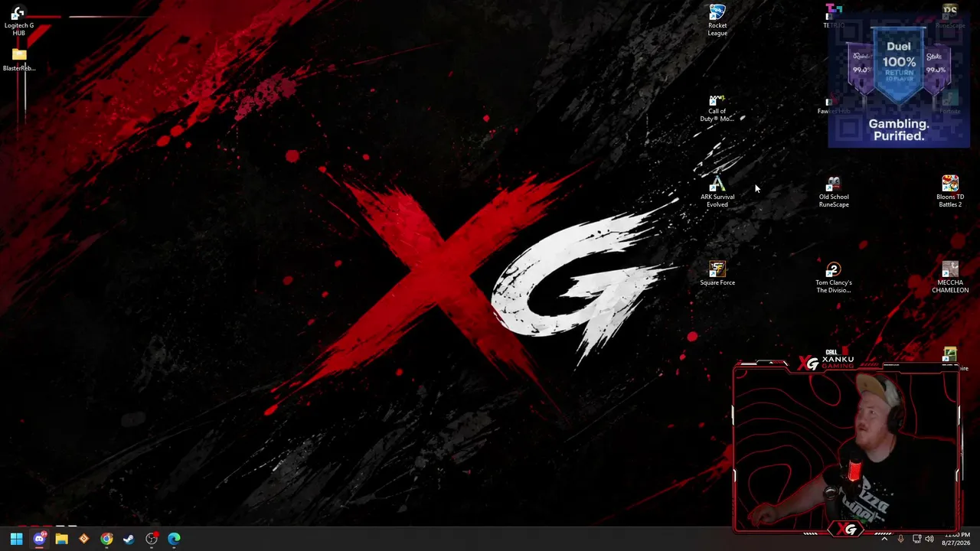Launch the Fortnite shortcut behind the ad
The height and width of the screenshot is (551, 980).
tap(950, 103)
